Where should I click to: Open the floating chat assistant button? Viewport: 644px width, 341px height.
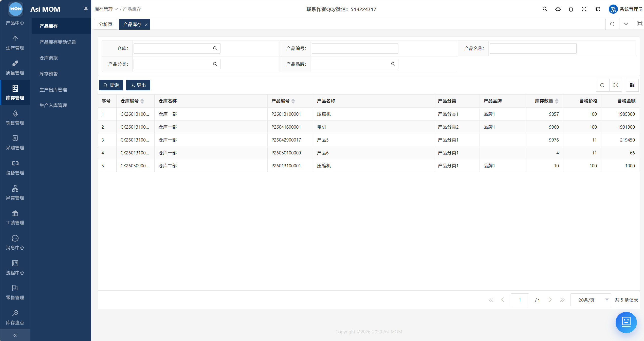click(626, 322)
